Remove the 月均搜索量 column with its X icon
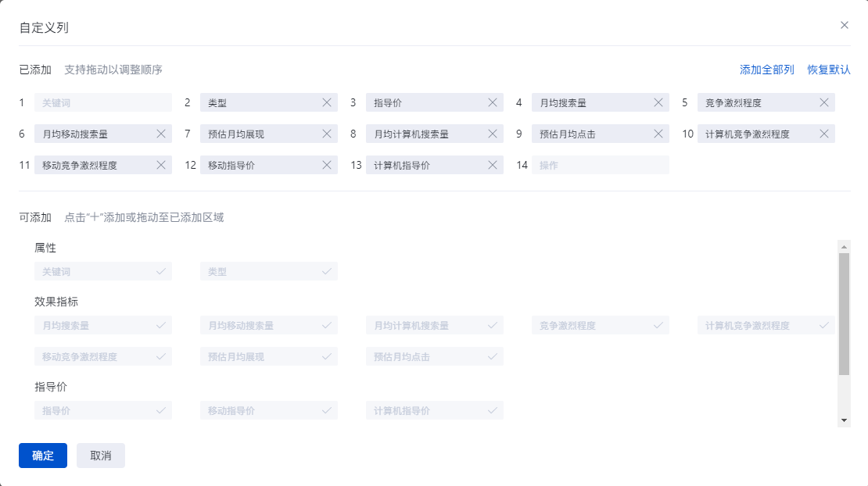Viewport: 868px width, 486px height. pos(658,102)
